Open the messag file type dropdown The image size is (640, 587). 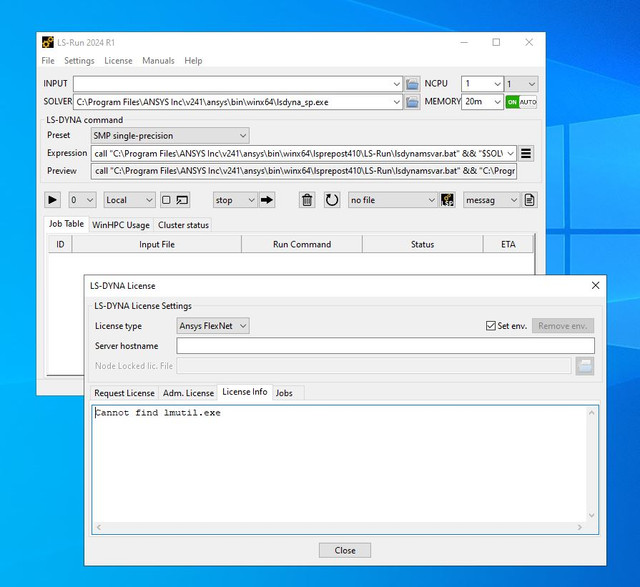point(491,200)
